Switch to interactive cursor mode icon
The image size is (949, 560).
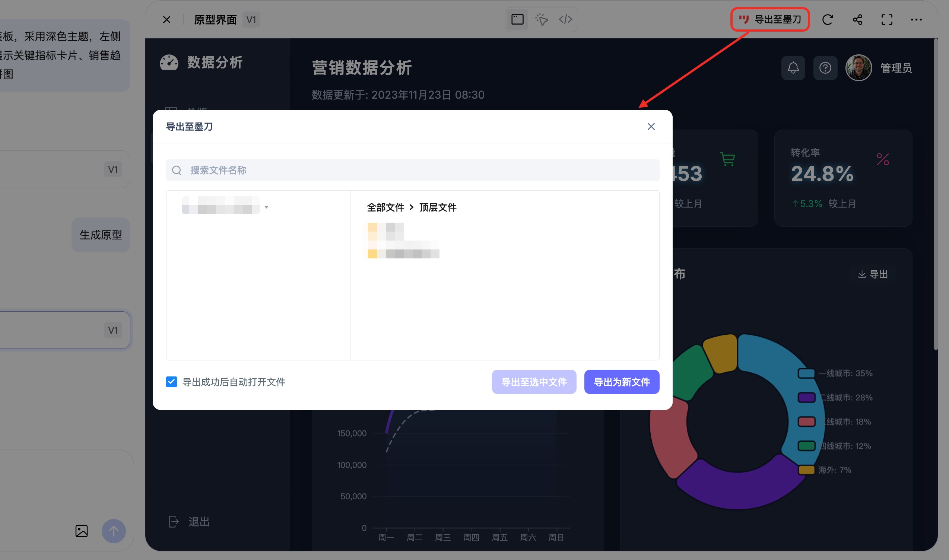point(541,19)
